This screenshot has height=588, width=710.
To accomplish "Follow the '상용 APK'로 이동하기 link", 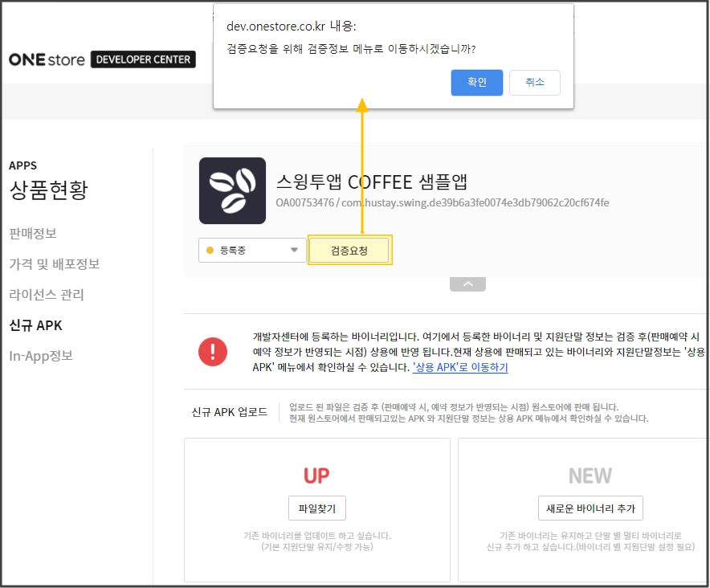I will (460, 367).
